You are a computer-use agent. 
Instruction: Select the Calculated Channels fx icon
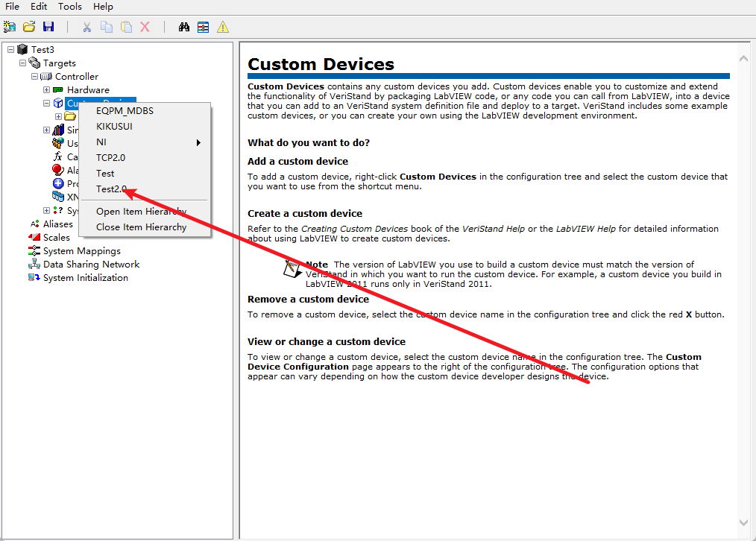point(58,156)
